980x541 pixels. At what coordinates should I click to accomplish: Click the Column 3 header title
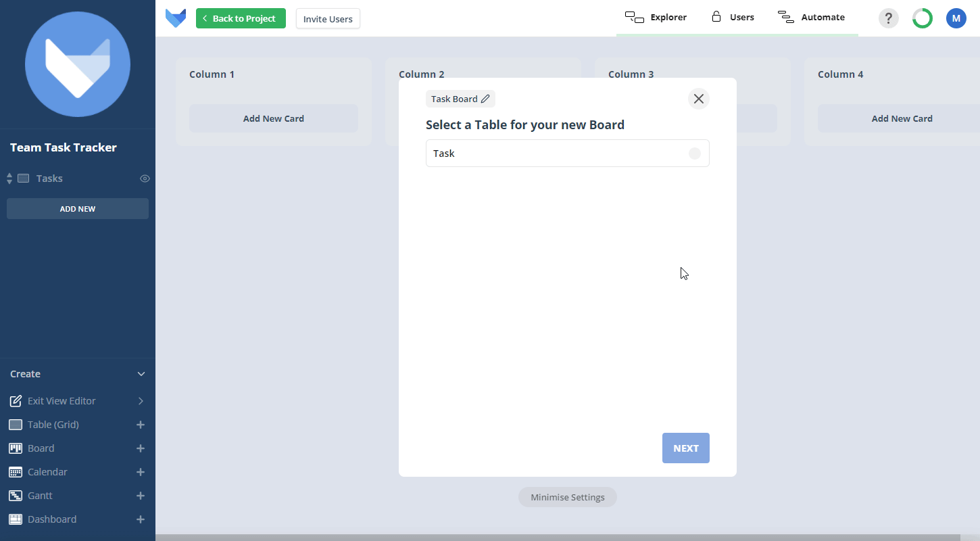pos(631,74)
